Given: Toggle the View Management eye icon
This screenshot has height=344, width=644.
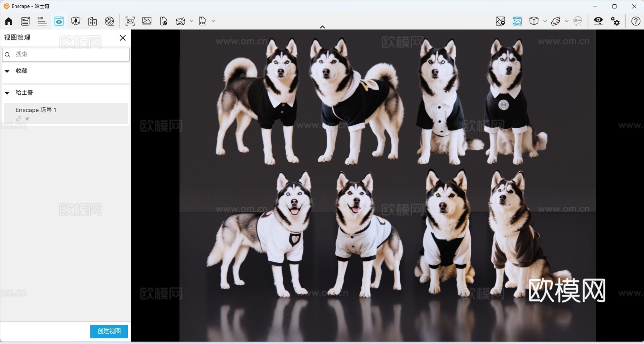Looking at the screenshot, I should click(59, 21).
